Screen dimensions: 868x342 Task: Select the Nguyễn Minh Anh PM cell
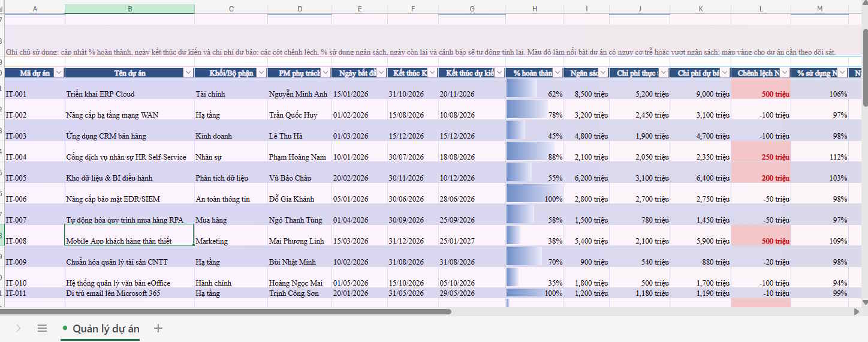tap(300, 88)
